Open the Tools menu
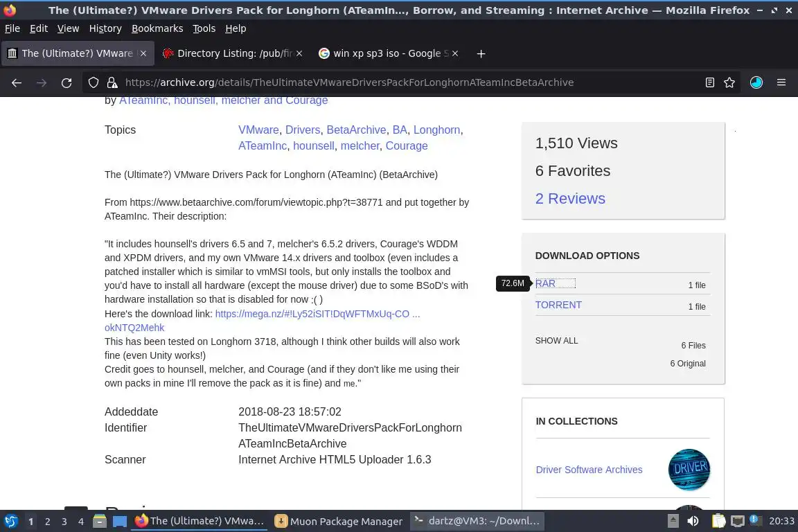798x532 pixels. pos(204,28)
